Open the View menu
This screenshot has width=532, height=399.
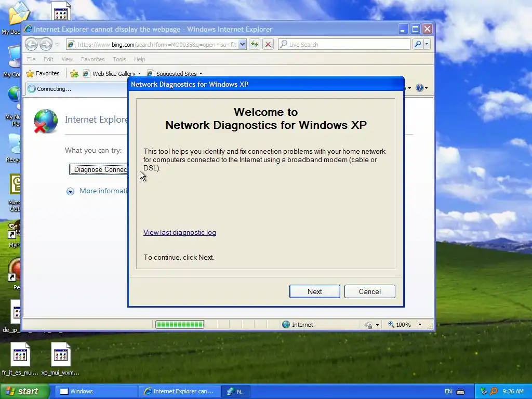coord(67,59)
